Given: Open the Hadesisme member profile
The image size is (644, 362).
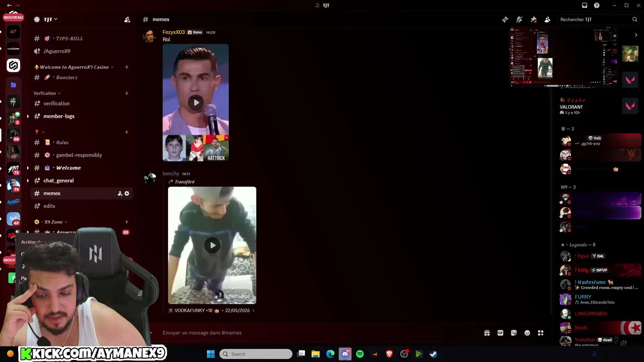Looking at the screenshot, I should tap(600, 285).
